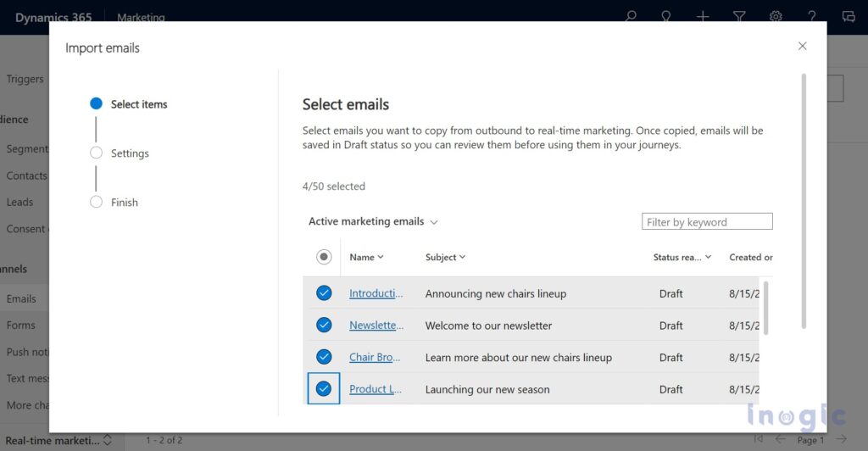
Task: Click the '1 - 2 of 2' record count
Action: coord(164,441)
